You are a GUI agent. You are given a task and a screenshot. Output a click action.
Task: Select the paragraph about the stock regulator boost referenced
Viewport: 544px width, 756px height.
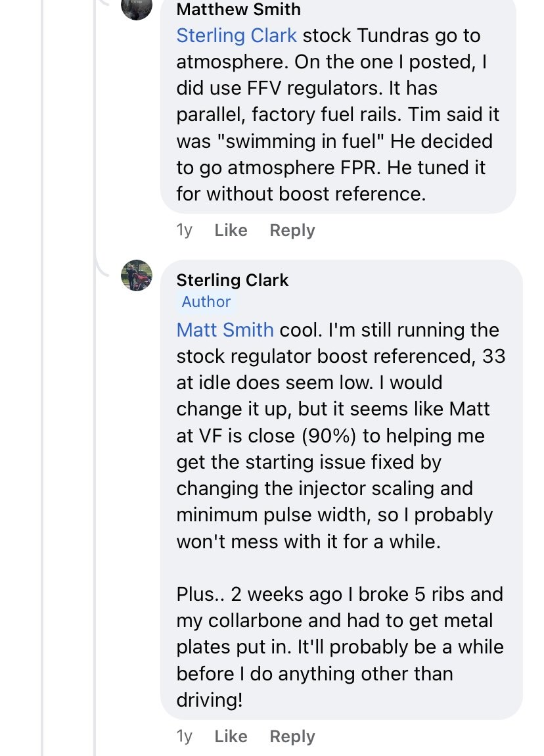click(341, 435)
